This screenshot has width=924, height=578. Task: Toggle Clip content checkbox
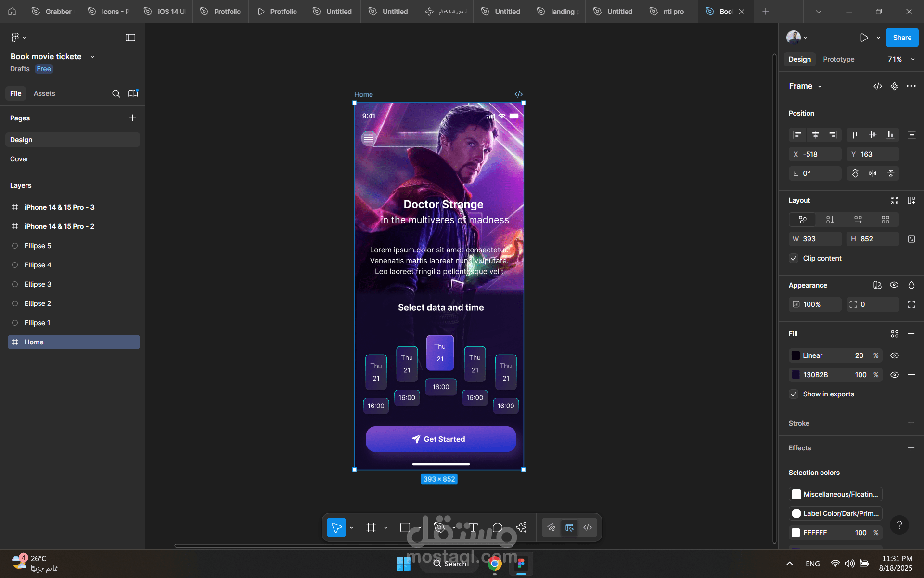coord(794,258)
